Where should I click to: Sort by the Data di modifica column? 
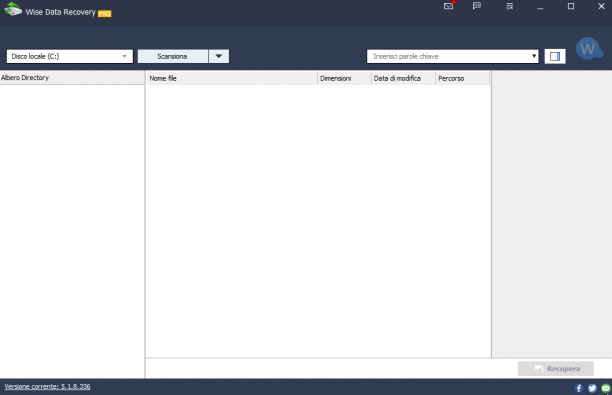pyautogui.click(x=403, y=78)
